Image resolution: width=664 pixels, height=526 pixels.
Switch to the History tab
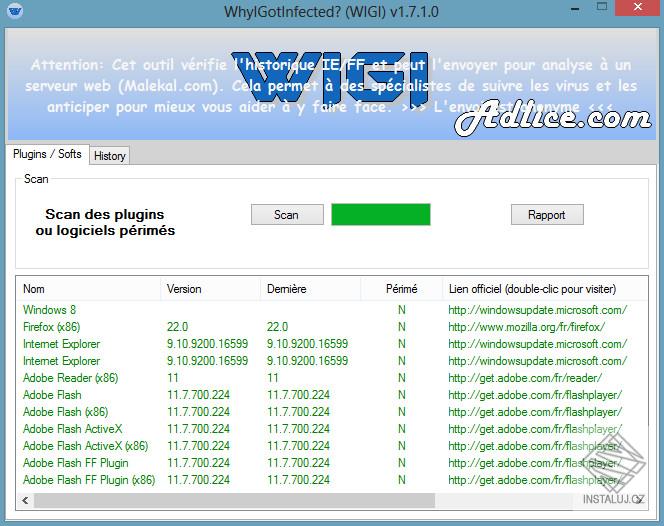(110, 156)
